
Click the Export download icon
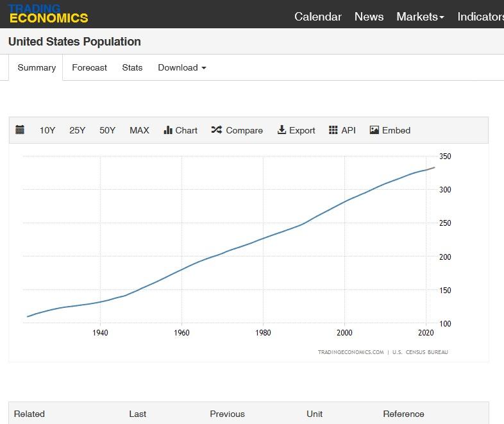click(x=281, y=130)
